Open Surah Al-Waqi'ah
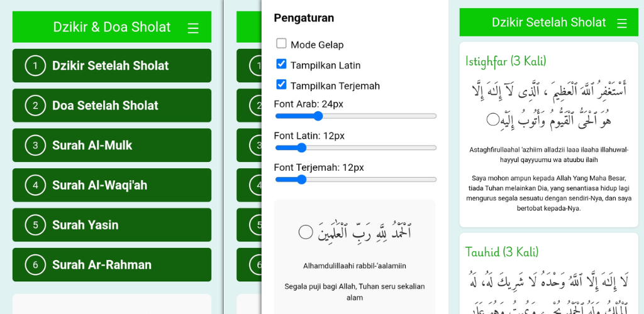644x314 pixels. click(112, 185)
